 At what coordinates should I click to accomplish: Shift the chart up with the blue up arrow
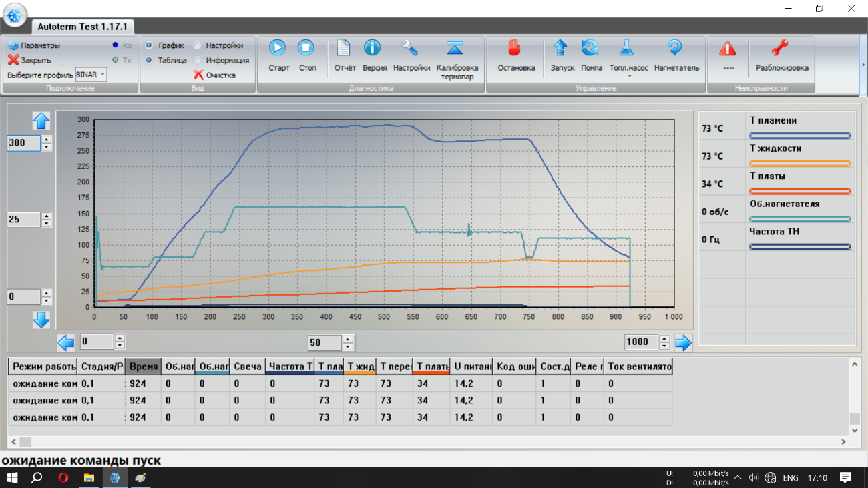pos(41,121)
